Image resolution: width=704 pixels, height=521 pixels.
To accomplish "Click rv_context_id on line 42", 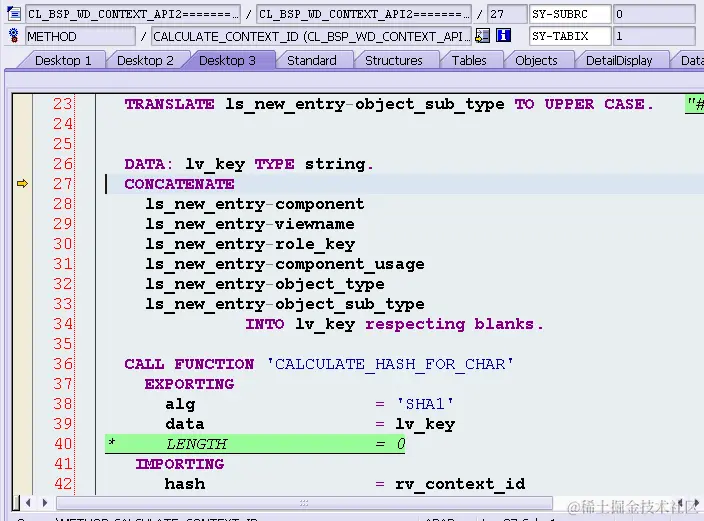I will click(460, 484).
